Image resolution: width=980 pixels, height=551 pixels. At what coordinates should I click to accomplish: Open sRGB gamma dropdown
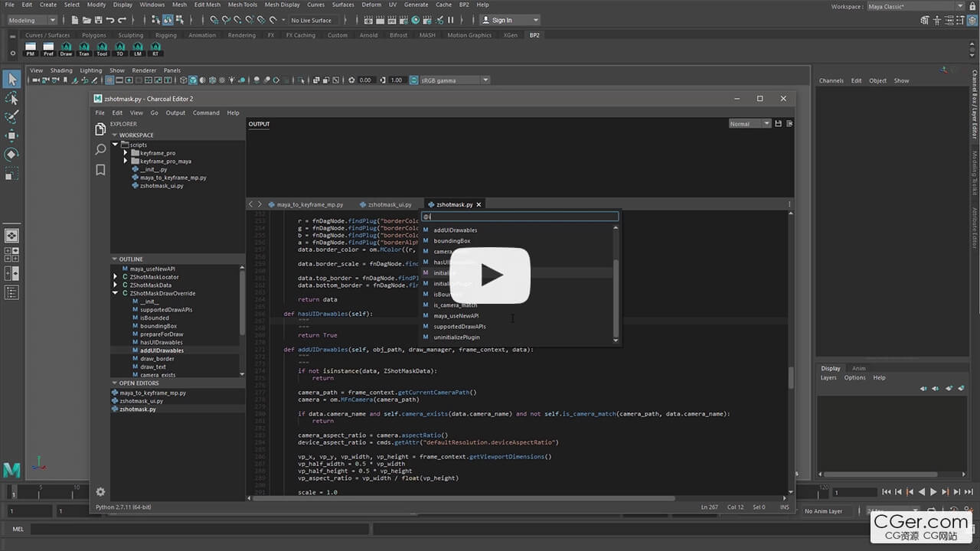click(x=455, y=80)
